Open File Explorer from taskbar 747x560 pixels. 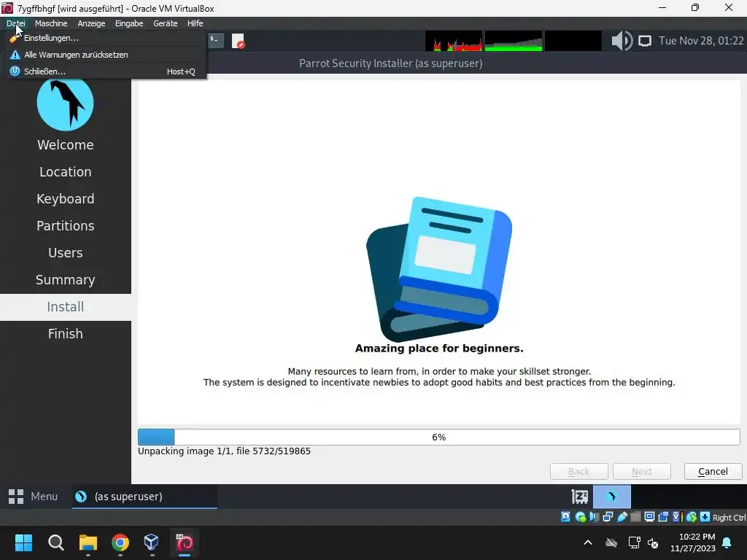pos(88,542)
